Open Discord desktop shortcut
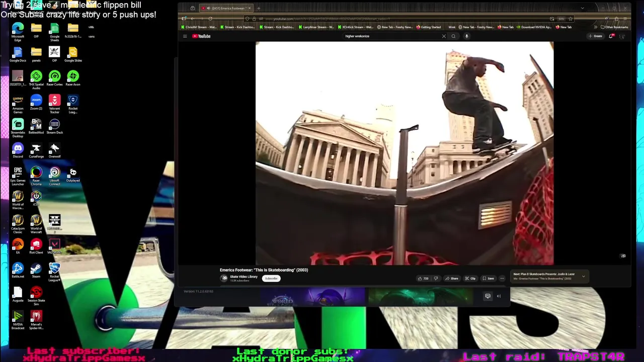The width and height of the screenshot is (644, 362). (18, 150)
